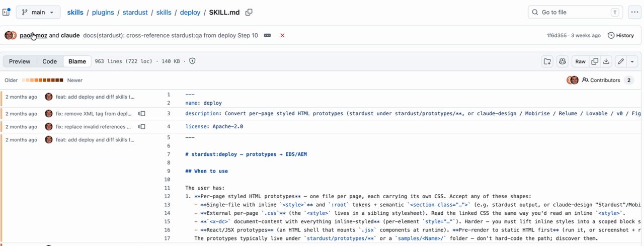Click the folder-plus icon in file toolbar

(547, 61)
